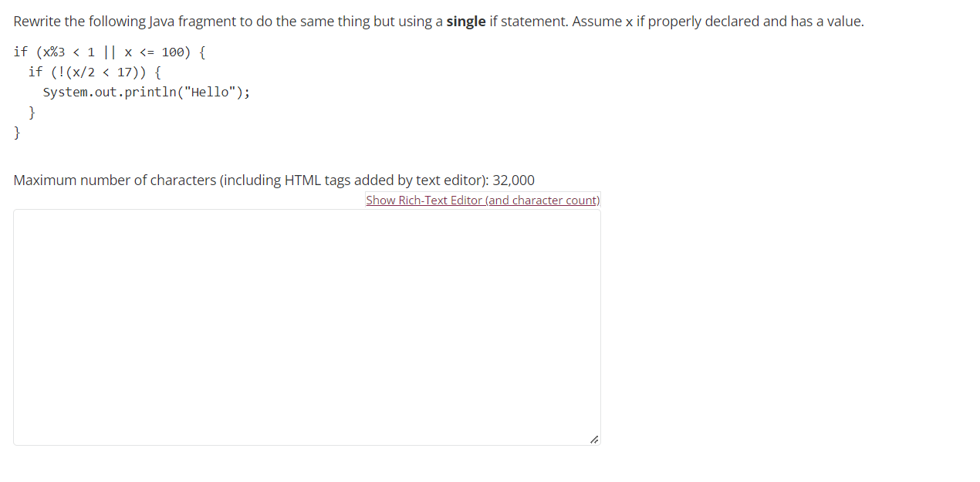This screenshot has height=482, width=980.
Task: Click the line 'System.out.println("Hello");'
Action: [147, 92]
